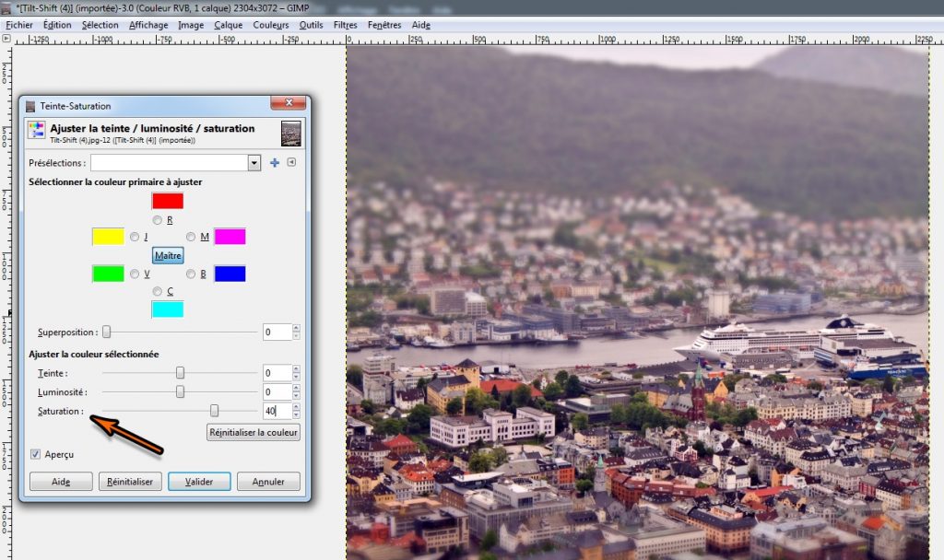Click the Saturation slider handle

tap(215, 411)
